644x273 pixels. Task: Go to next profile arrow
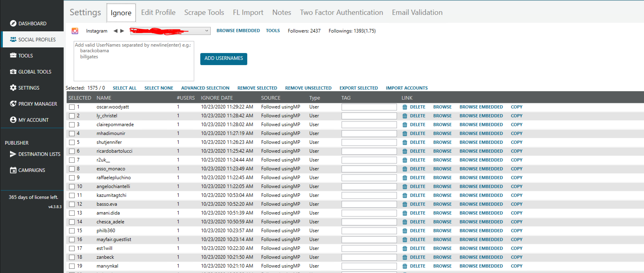point(122,31)
